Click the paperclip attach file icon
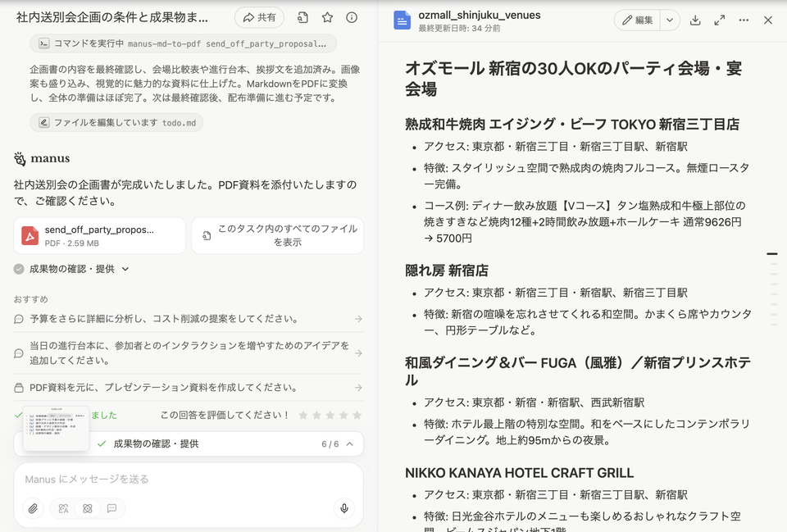 click(x=33, y=508)
